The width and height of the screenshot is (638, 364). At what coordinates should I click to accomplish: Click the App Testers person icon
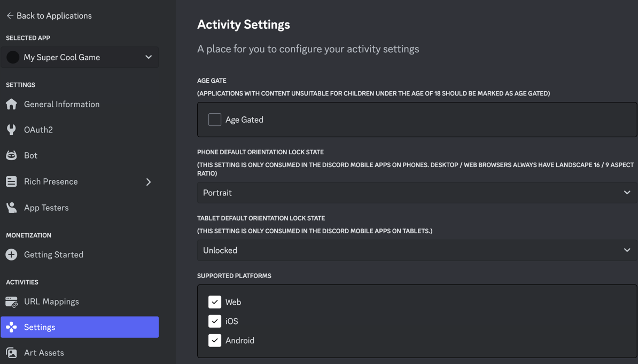click(11, 208)
